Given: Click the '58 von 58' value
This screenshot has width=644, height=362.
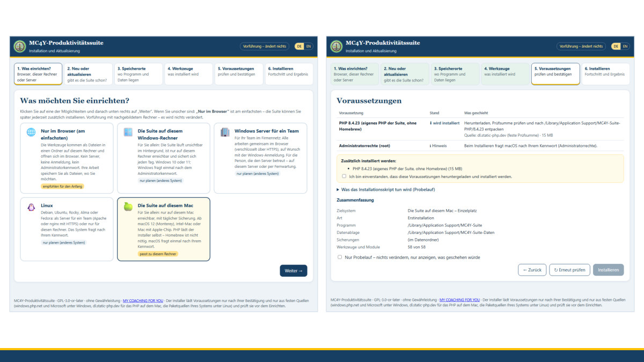Looking at the screenshot, I should [416, 247].
